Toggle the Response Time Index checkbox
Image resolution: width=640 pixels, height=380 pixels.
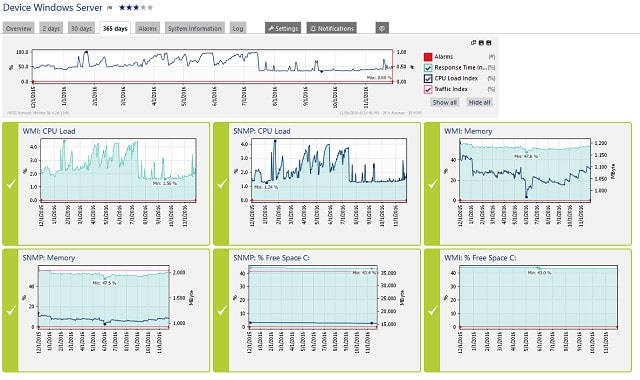point(428,68)
